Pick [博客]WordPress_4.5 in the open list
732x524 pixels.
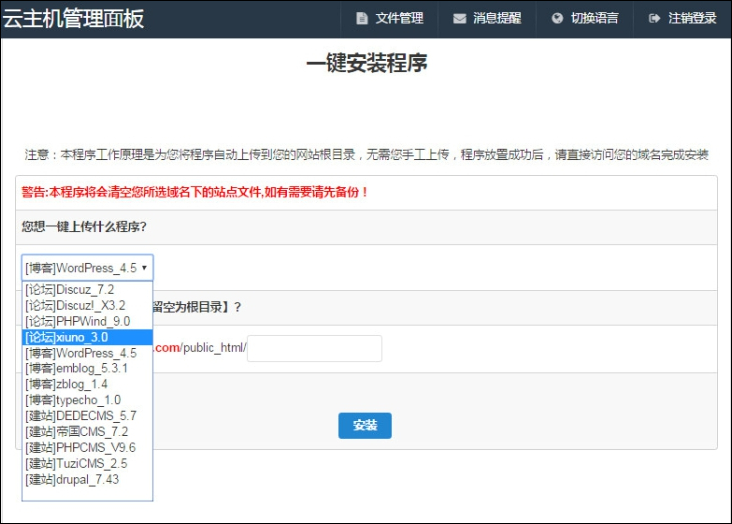pos(87,353)
